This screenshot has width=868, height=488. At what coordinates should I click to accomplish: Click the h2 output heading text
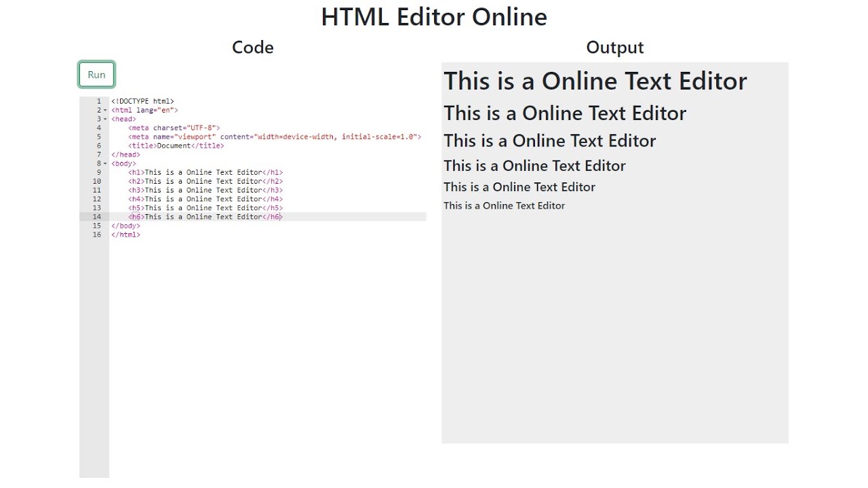click(x=565, y=113)
